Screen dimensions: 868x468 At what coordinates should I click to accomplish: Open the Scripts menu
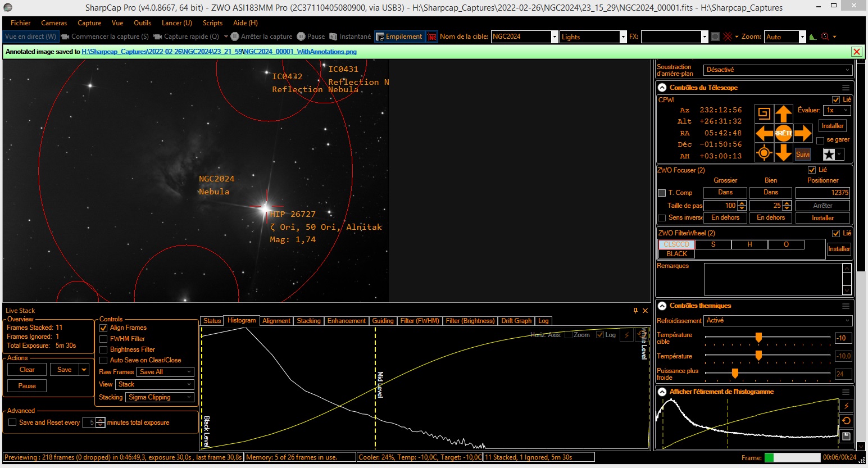pyautogui.click(x=212, y=23)
